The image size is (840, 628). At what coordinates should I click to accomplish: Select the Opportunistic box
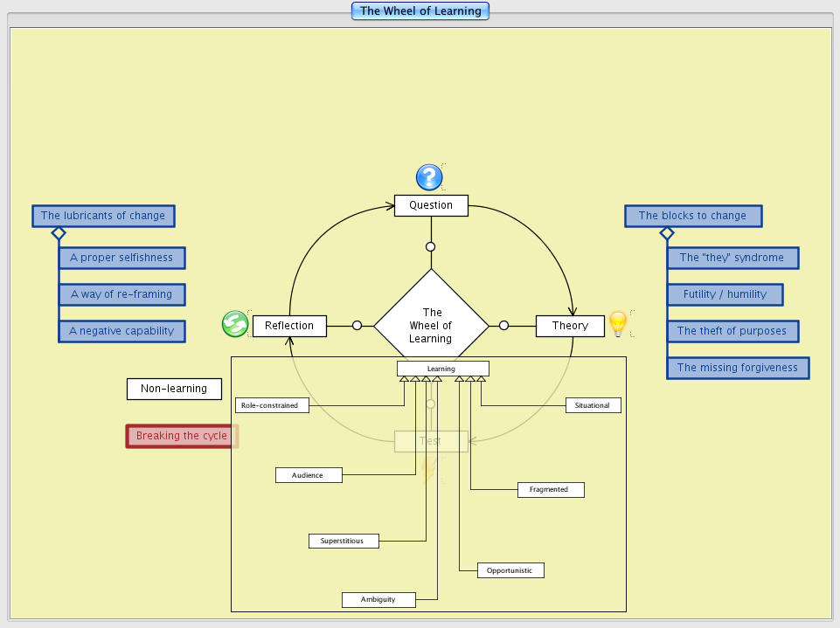point(510,570)
